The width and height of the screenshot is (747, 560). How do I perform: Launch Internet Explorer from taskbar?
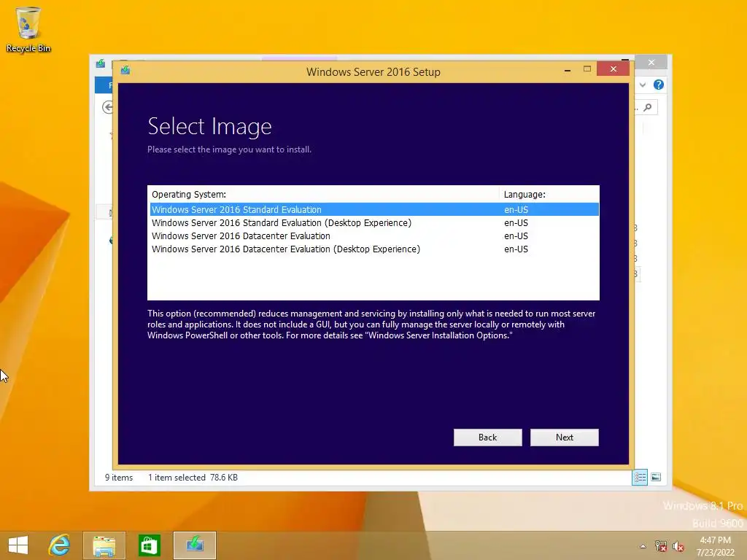coord(60,545)
